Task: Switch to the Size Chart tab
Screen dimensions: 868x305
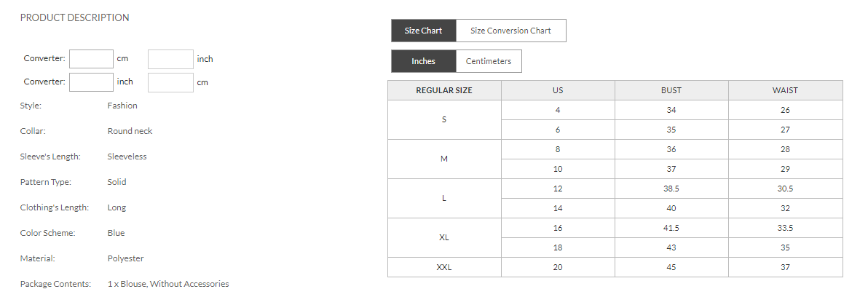Action: (423, 31)
